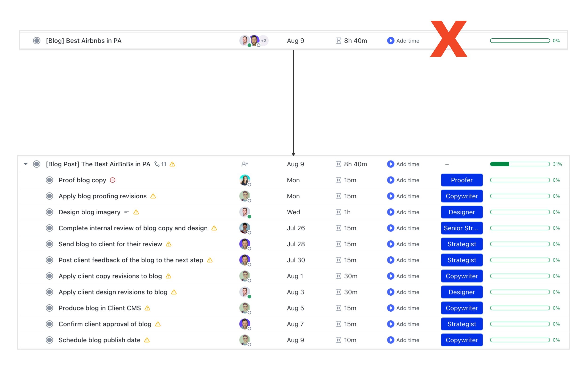Open assignee avatar on Send blog to client
Viewport: 588px width, 376px height.
pos(245,244)
